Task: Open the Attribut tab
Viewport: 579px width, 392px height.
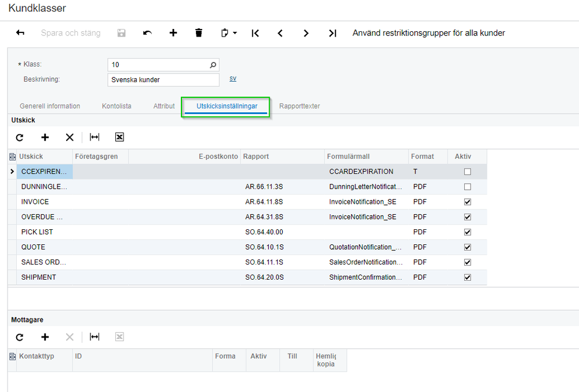Action: [164, 106]
